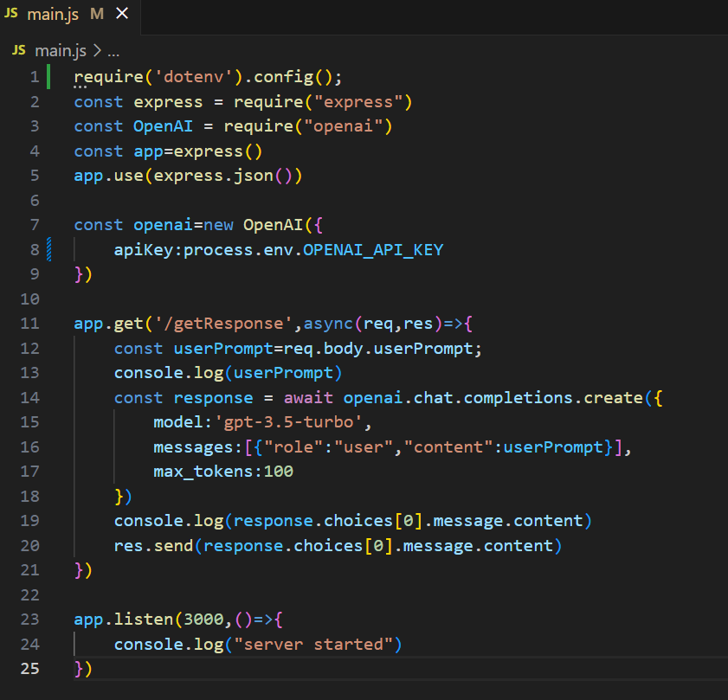The image size is (728, 700).
Task: Click line number 14 to place the cursor
Action: pyautogui.click(x=29, y=397)
